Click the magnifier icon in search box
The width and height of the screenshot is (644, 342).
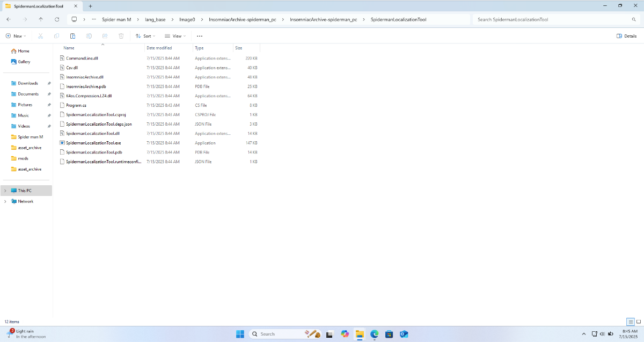coord(634,19)
